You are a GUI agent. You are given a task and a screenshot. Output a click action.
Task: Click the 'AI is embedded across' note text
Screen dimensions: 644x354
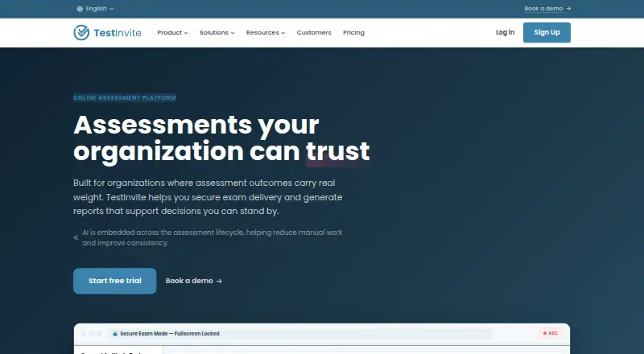212,238
